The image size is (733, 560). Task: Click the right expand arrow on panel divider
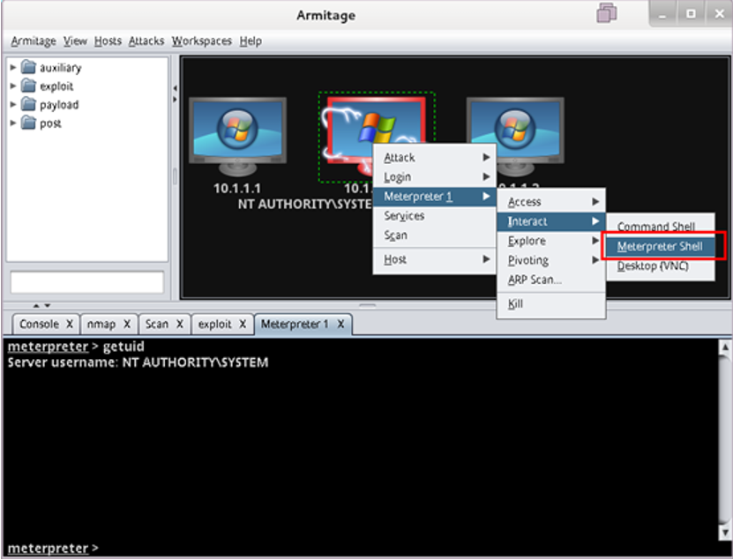[x=175, y=99]
